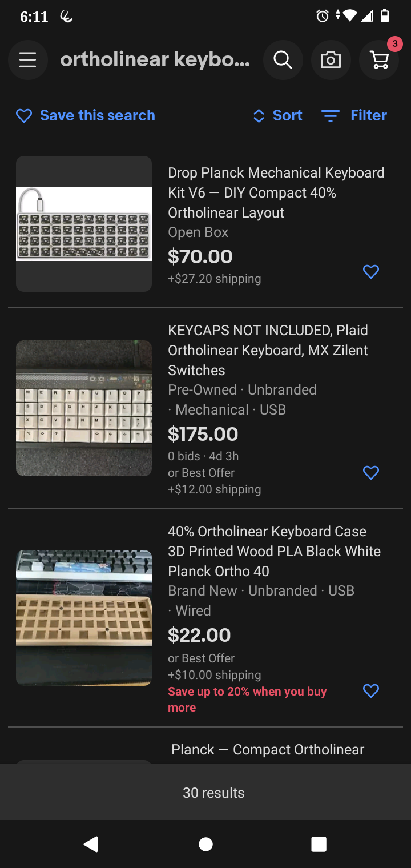
Task: View the Drop Planck kit thumbnail
Action: pos(84,224)
